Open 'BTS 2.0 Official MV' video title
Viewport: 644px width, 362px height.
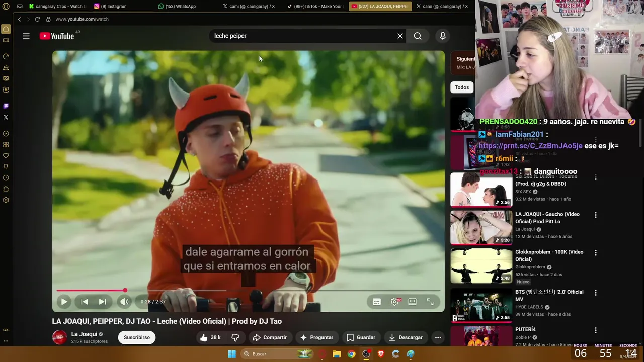[549, 296]
